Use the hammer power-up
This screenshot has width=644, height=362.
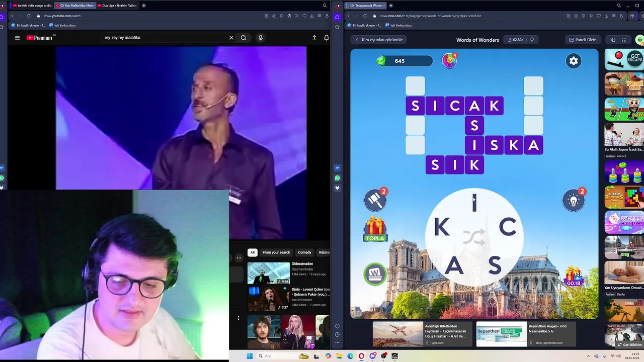pyautogui.click(x=375, y=200)
